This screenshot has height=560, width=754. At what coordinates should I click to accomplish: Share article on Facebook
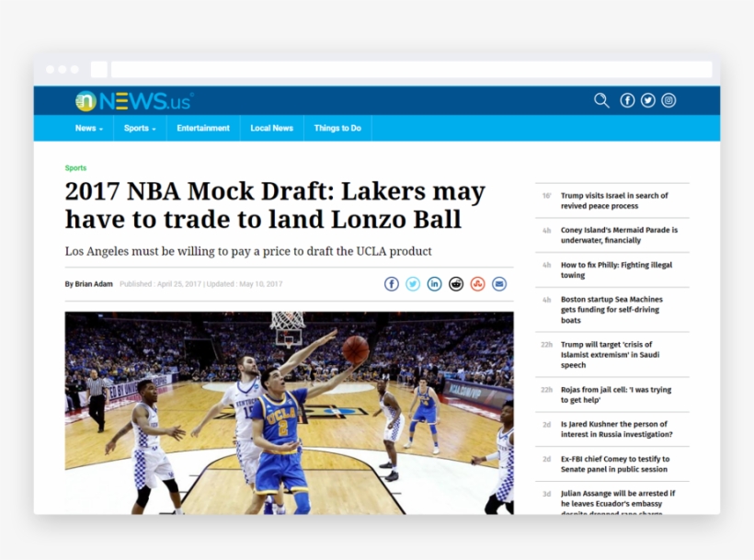(392, 284)
